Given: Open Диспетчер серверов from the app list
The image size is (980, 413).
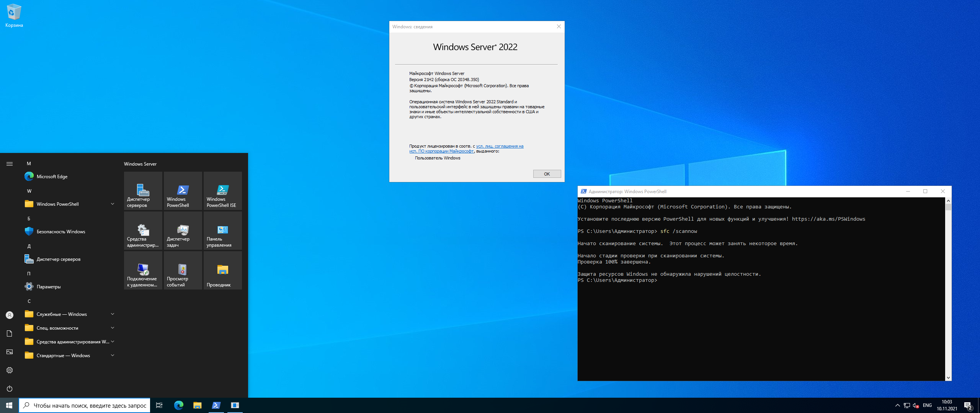Looking at the screenshot, I should click(x=69, y=259).
